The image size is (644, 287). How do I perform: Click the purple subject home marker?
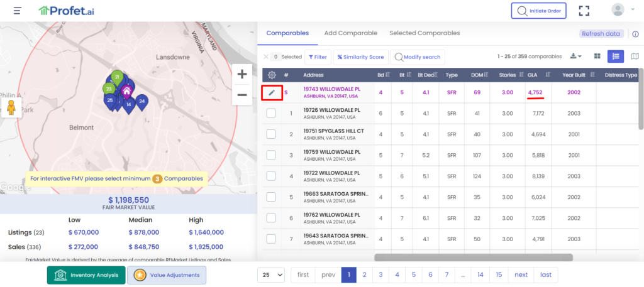point(127,91)
